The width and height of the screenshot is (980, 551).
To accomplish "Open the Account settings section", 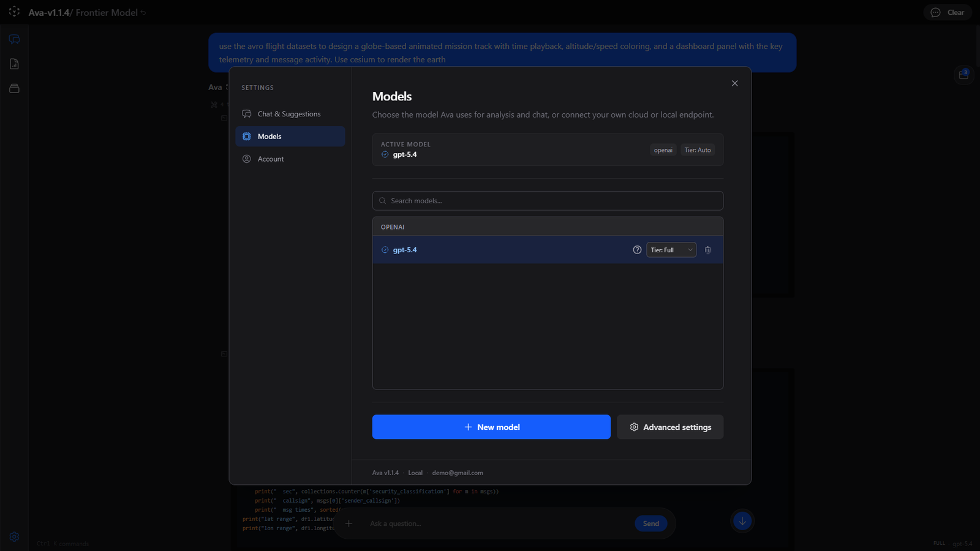I will [x=290, y=159].
